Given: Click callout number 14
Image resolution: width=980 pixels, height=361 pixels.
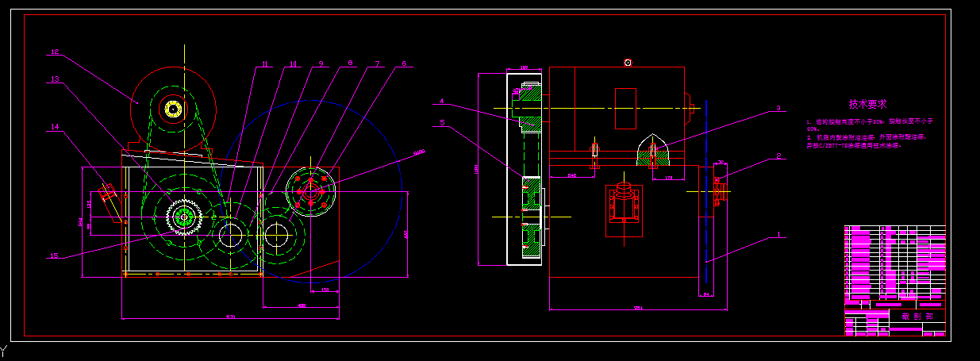Looking at the screenshot, I should coord(55,126).
